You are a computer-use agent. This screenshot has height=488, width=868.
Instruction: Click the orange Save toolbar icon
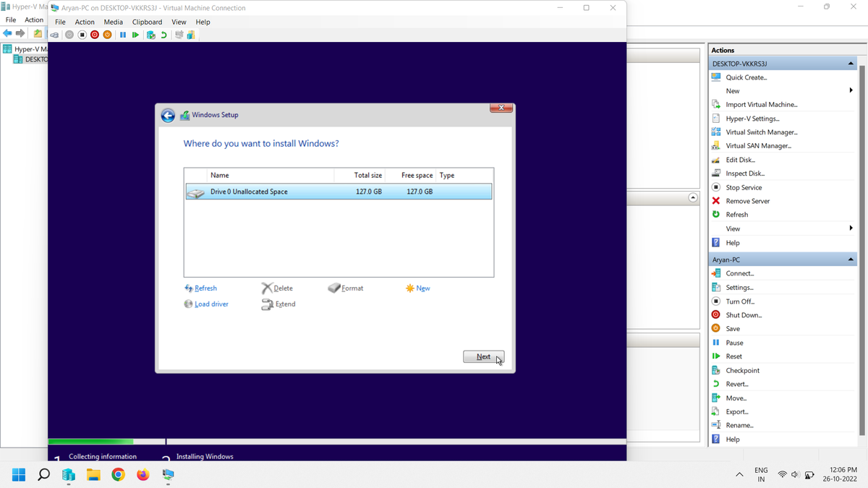[x=108, y=35]
